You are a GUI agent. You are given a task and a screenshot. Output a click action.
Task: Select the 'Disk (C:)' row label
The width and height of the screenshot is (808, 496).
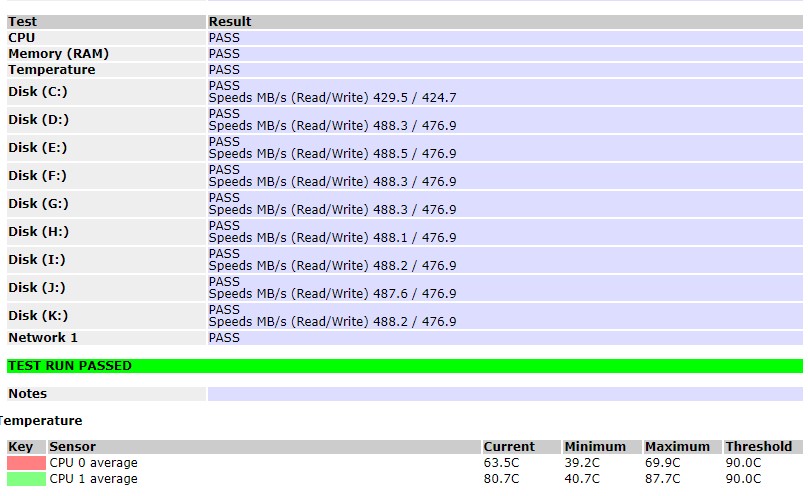coord(38,92)
